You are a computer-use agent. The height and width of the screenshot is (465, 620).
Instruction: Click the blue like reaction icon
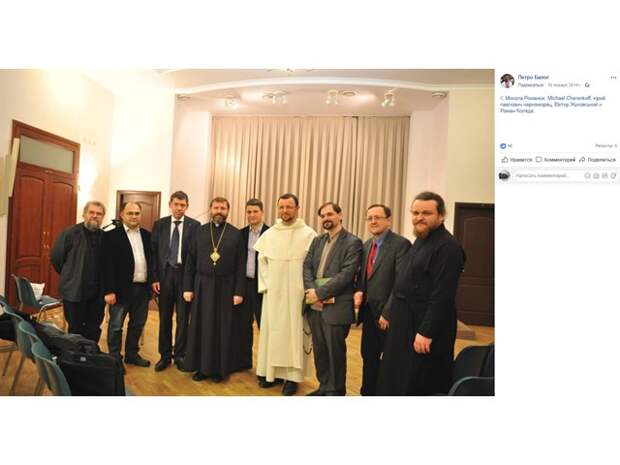(x=503, y=146)
